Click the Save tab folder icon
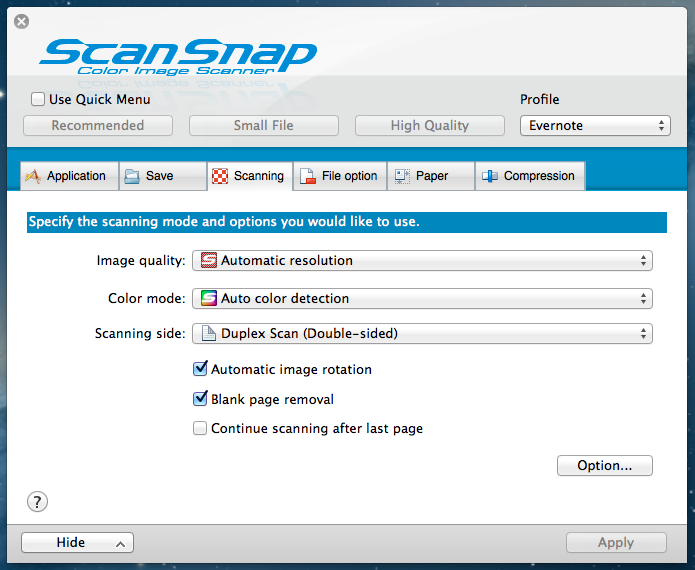 click(132, 176)
